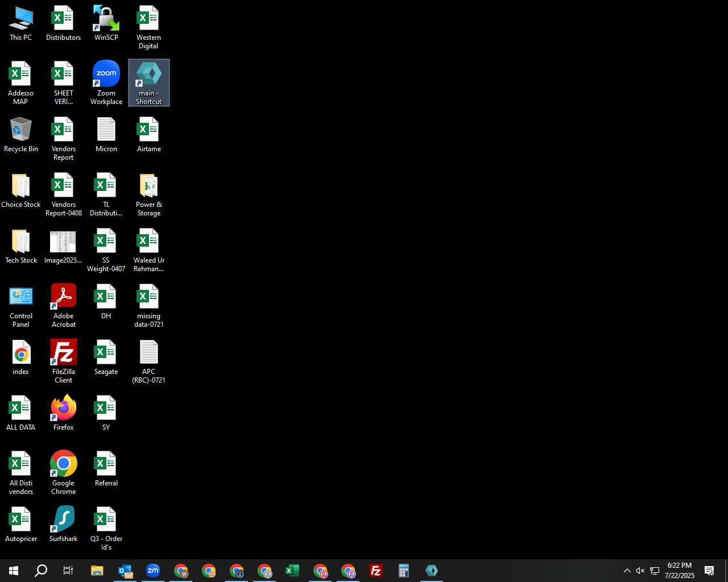The height and width of the screenshot is (582, 728).
Task: Switch to FileZilla in the taskbar
Action: pyautogui.click(x=376, y=571)
